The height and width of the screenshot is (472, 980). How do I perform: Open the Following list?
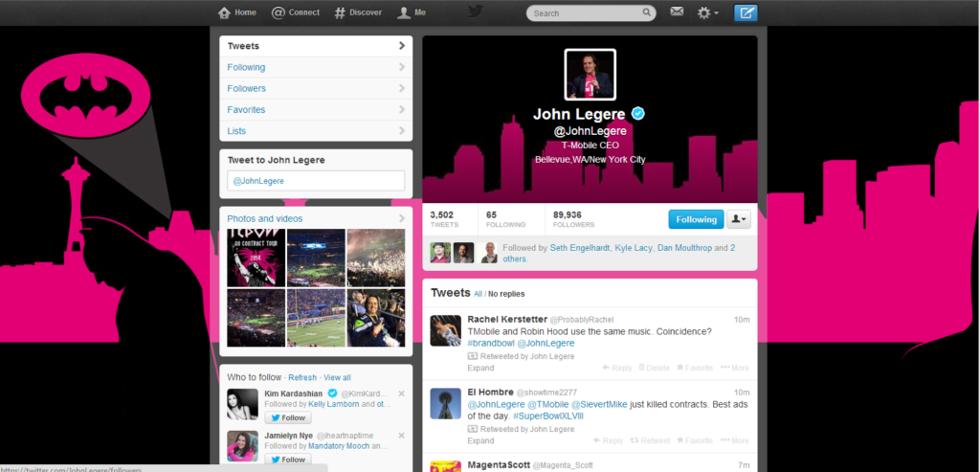tap(316, 67)
